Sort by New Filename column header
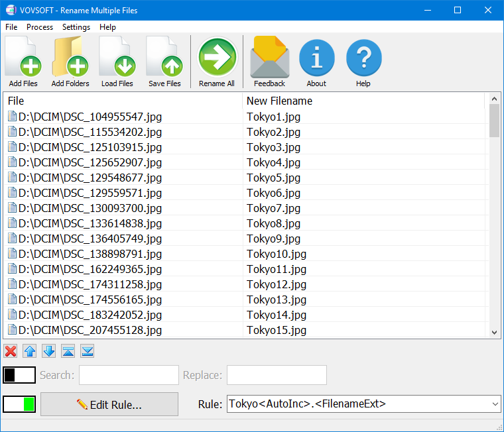Image resolution: width=504 pixels, height=432 pixels. pos(279,101)
